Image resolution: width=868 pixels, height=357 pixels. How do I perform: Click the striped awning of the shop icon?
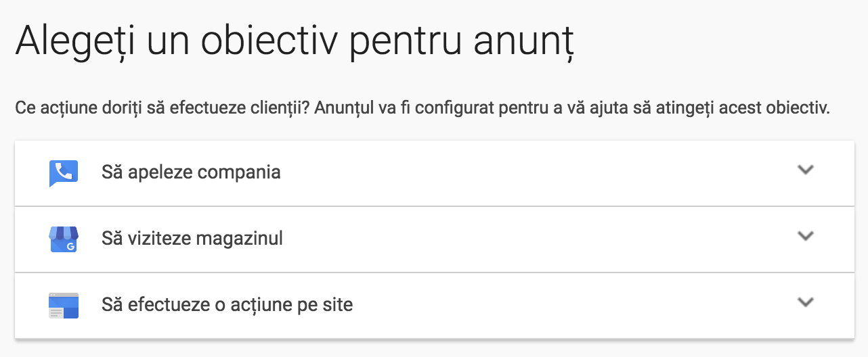click(64, 233)
